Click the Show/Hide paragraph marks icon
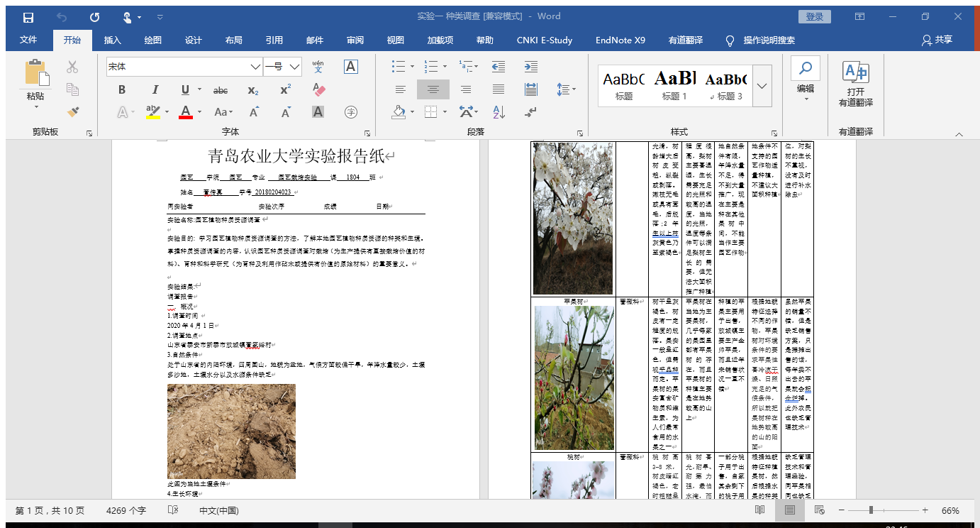This screenshot has height=528, width=980. 531,112
